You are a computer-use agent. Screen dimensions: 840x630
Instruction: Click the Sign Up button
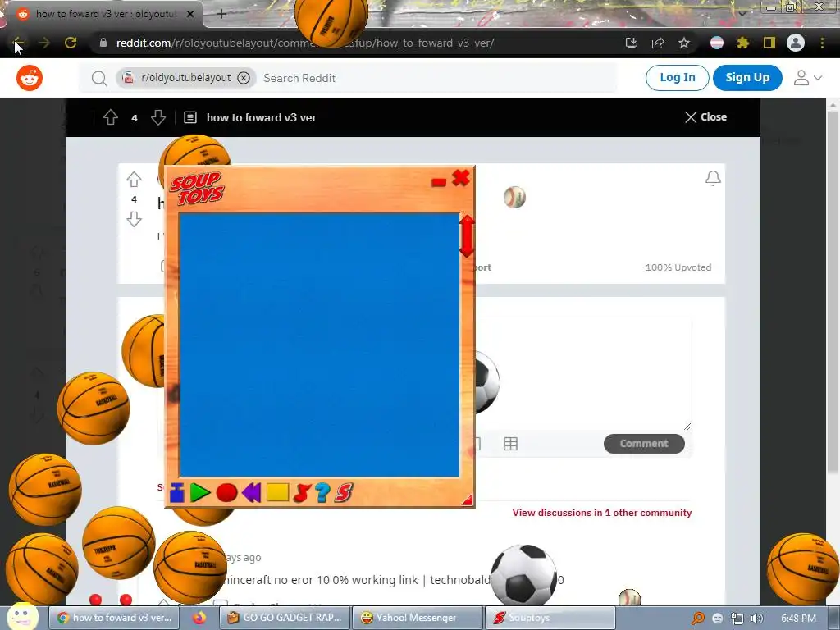(747, 78)
